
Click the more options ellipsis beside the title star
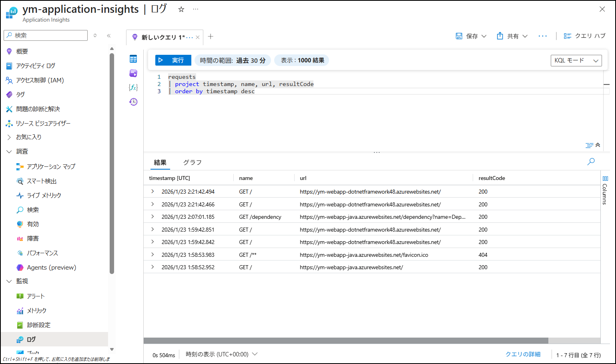[x=195, y=9]
